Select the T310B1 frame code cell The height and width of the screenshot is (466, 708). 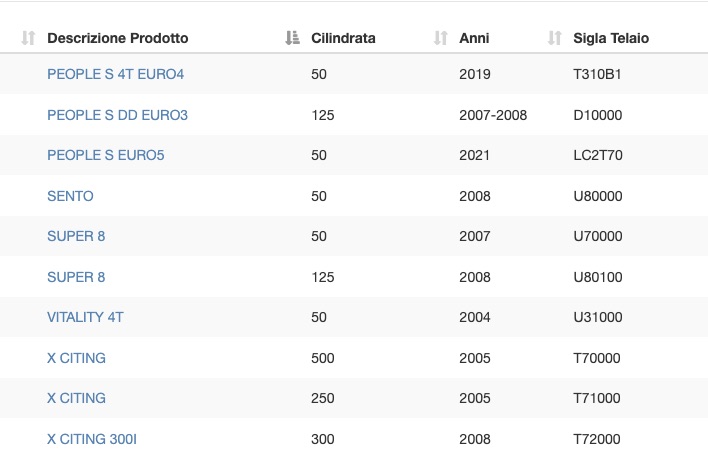tap(597, 74)
